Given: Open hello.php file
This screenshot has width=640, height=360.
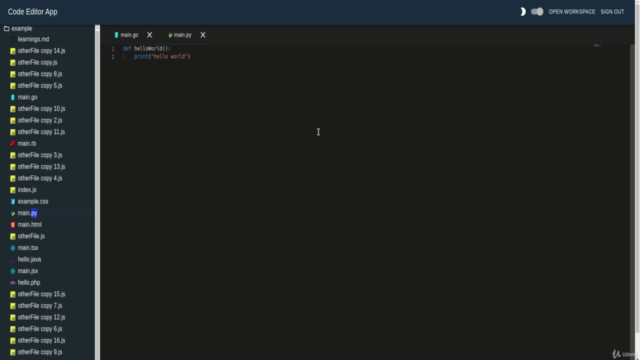Looking at the screenshot, I should [x=29, y=282].
